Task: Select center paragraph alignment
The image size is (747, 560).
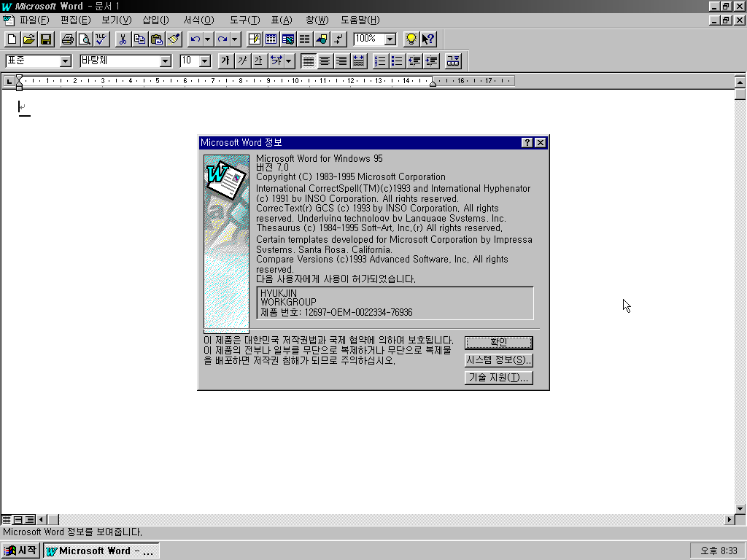Action: pos(325,61)
